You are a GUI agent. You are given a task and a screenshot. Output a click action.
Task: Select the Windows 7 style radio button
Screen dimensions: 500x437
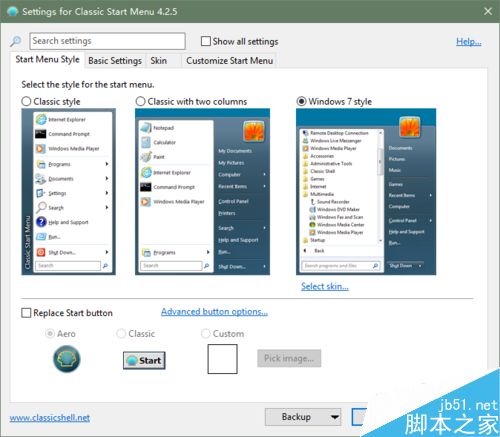(301, 101)
